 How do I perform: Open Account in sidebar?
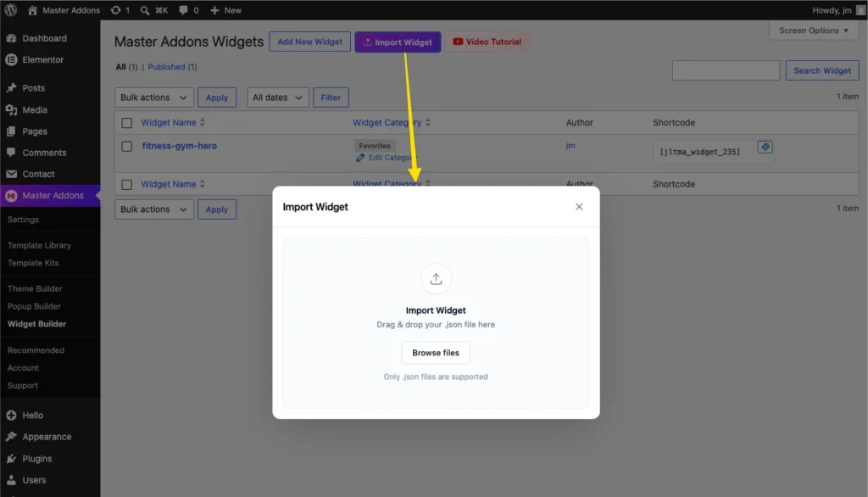(23, 368)
